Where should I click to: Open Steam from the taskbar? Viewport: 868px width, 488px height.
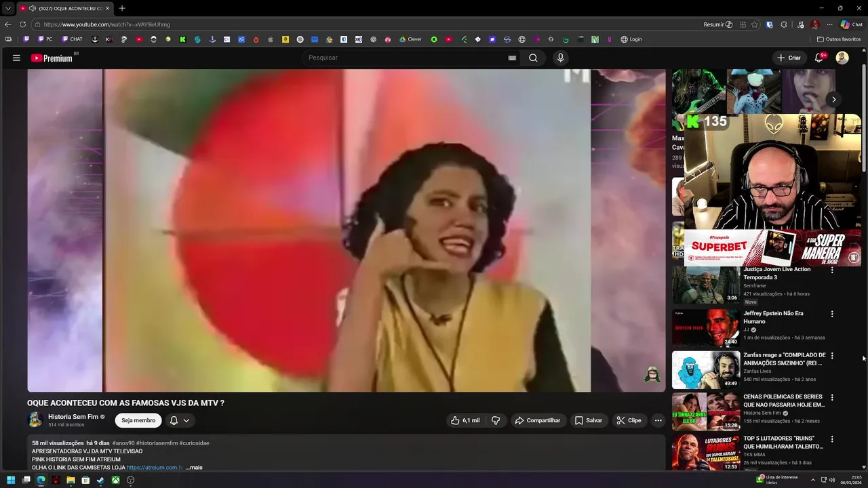(x=100, y=480)
